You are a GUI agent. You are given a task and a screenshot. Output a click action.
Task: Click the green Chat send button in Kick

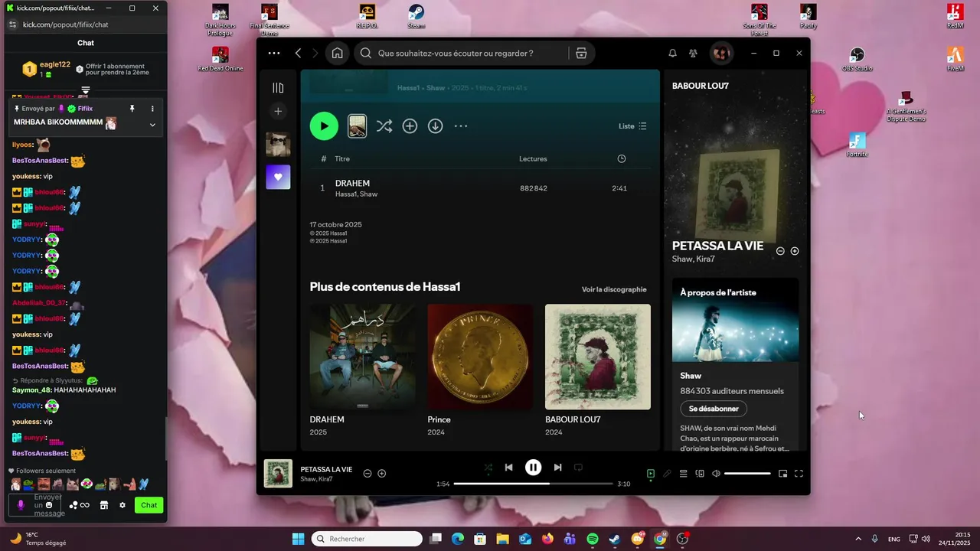click(x=149, y=505)
